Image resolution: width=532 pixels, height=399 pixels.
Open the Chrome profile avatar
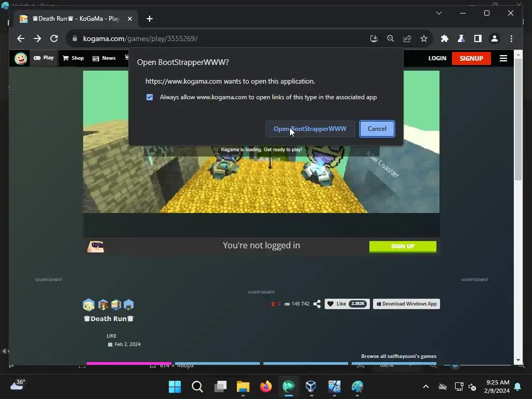[495, 38]
